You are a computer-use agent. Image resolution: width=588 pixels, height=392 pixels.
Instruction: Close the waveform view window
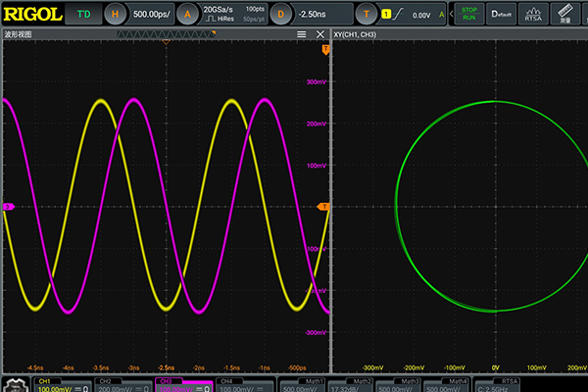coord(321,34)
